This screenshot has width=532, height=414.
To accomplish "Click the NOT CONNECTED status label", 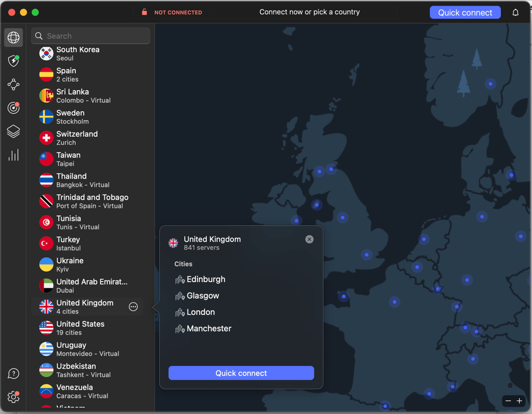I will coord(178,12).
